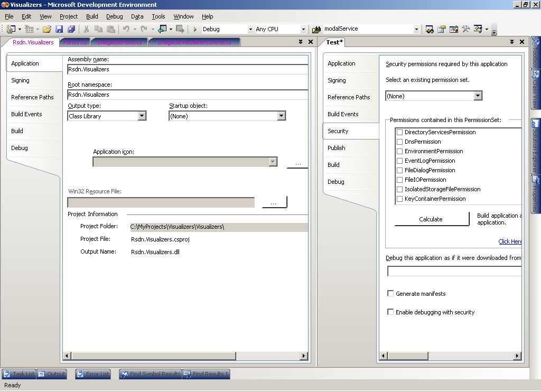Switch to the Publish tab in Test
Viewport: 541px width, 392px height.
point(337,148)
